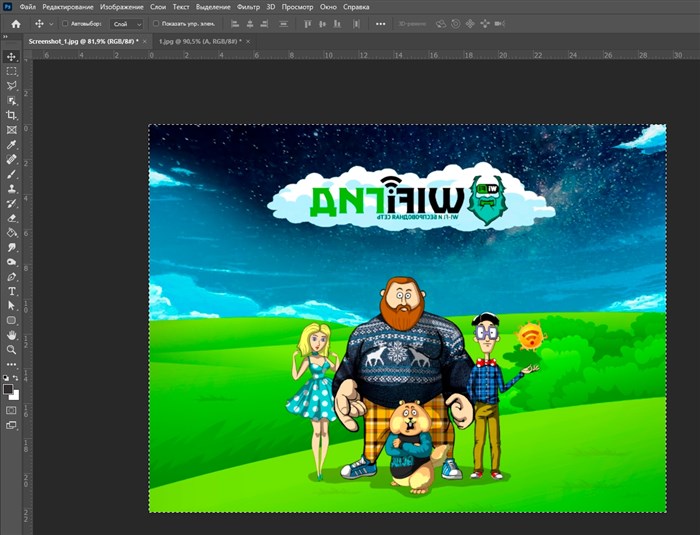Screen dimensions: 700x535
Task: Open the Слои menu
Action: point(158,7)
